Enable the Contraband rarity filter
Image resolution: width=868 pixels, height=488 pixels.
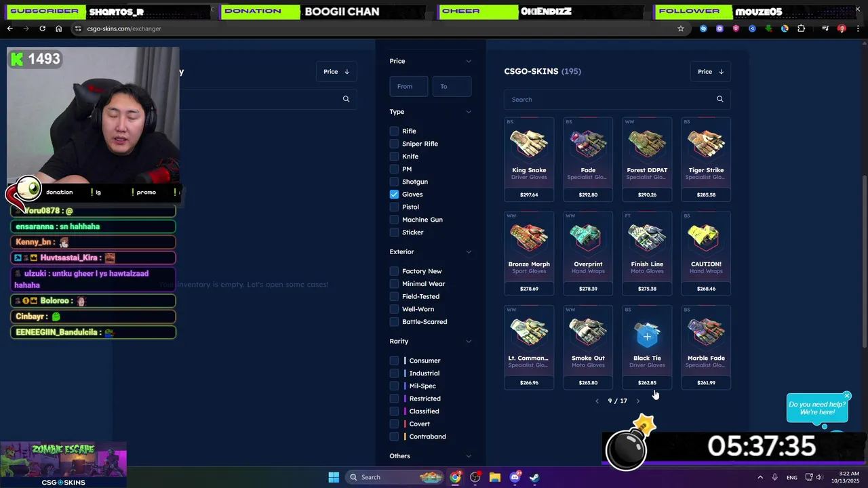coord(394,436)
